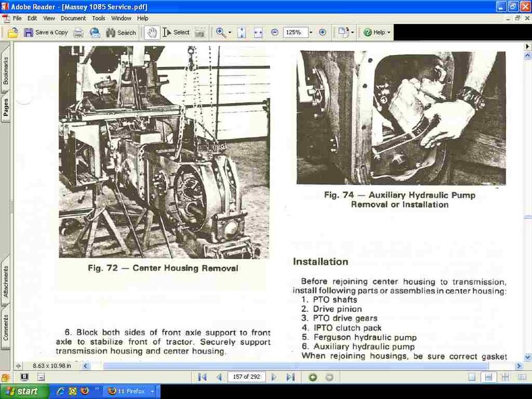
Task: Click the zoom out minus button
Action: (275, 32)
